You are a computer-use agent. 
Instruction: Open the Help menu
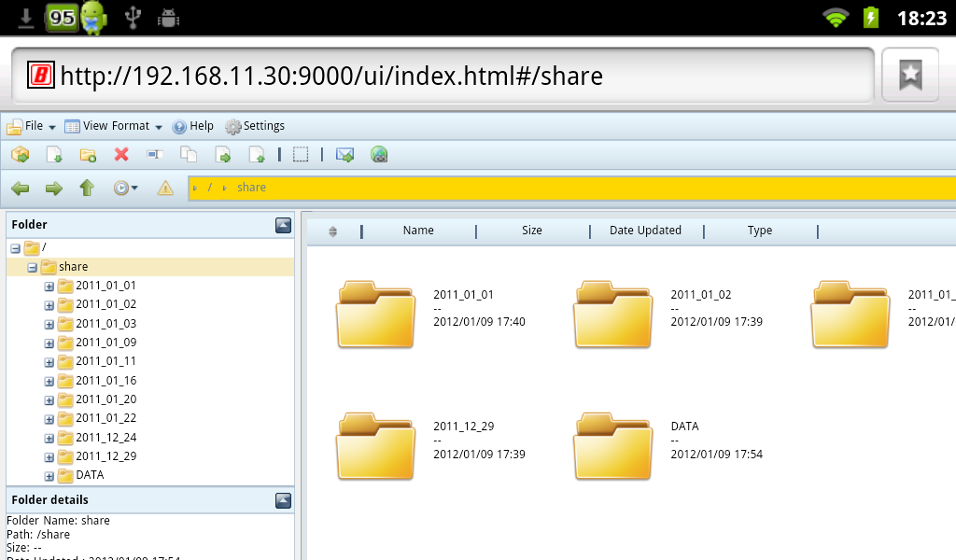(192, 126)
